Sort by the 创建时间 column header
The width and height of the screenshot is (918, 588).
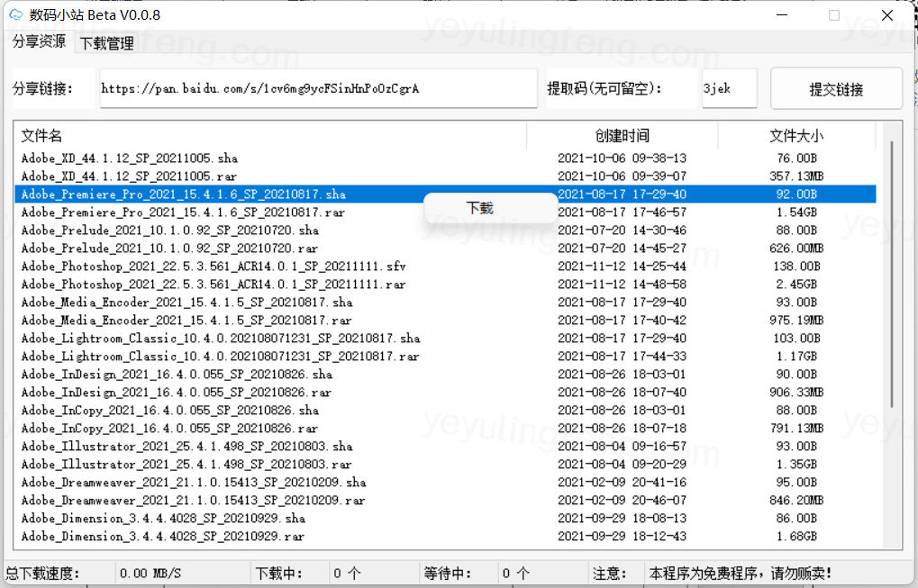pyautogui.click(x=622, y=136)
